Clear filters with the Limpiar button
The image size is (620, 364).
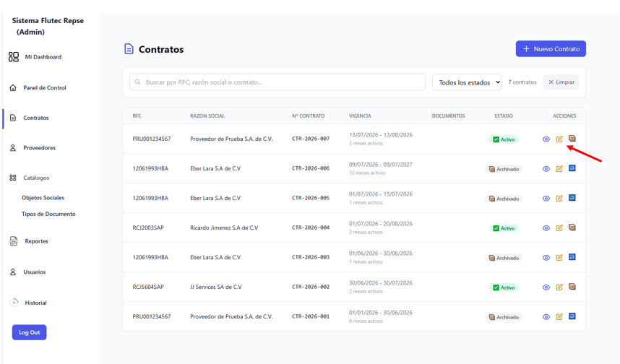(561, 82)
